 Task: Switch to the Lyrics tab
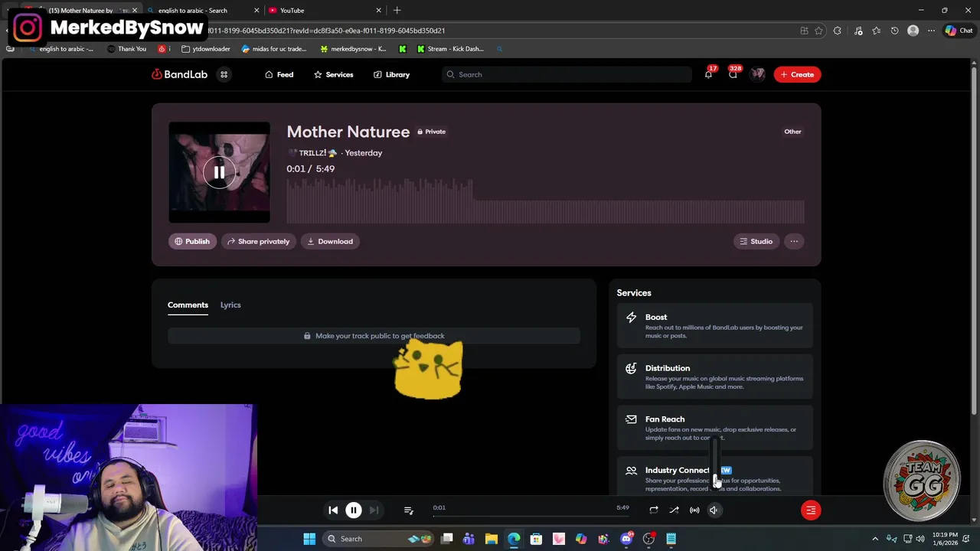pos(230,305)
